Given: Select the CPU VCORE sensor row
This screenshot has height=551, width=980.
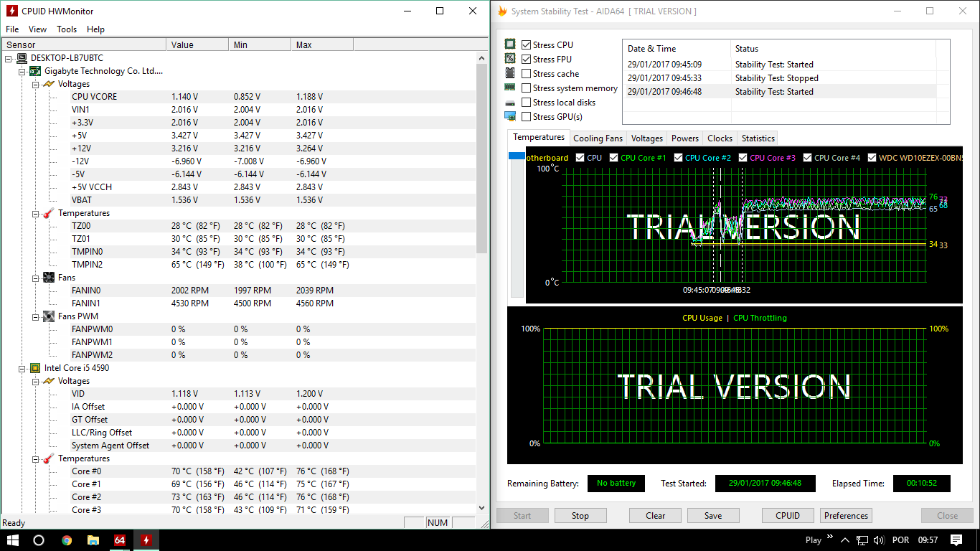Looking at the screenshot, I should pos(237,97).
